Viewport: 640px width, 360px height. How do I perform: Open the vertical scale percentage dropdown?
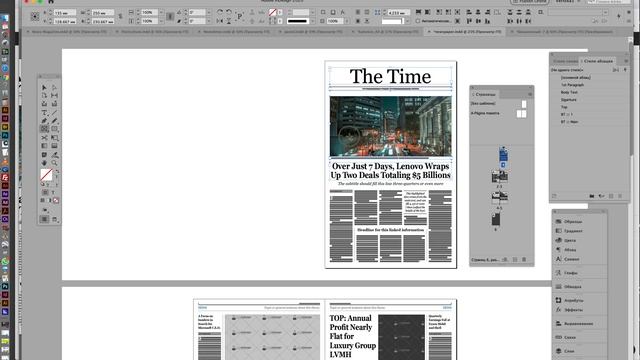(x=161, y=21)
